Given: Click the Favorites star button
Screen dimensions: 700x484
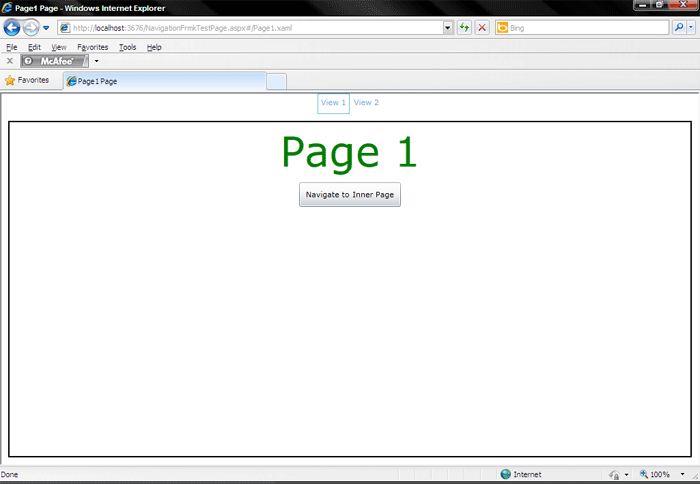Looking at the screenshot, I should pyautogui.click(x=27, y=80).
